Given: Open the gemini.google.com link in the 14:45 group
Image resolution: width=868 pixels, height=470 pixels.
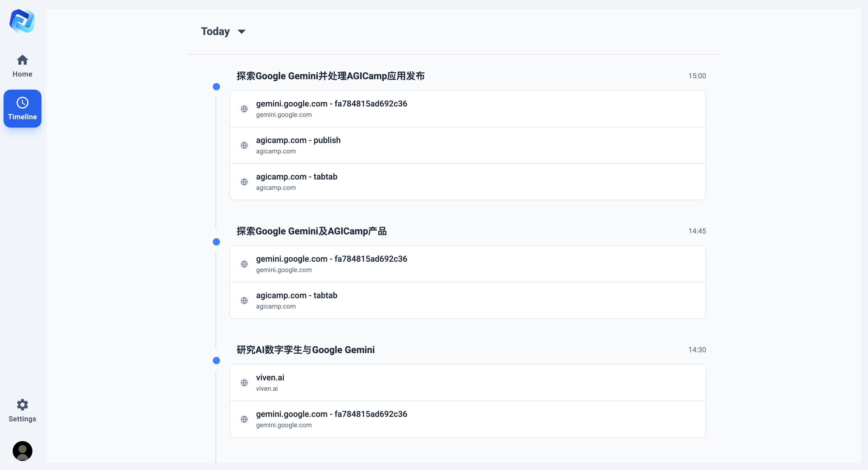Looking at the screenshot, I should click(331, 259).
